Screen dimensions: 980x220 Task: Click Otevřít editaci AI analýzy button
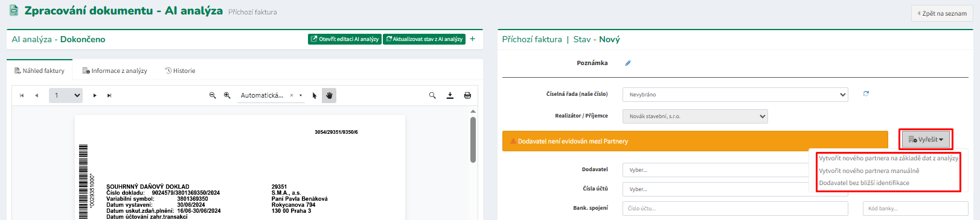[345, 39]
